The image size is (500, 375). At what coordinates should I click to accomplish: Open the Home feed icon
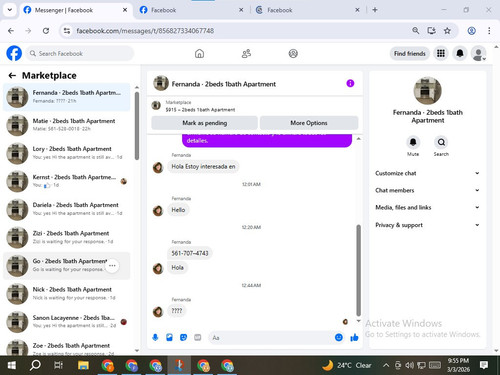coord(199,53)
